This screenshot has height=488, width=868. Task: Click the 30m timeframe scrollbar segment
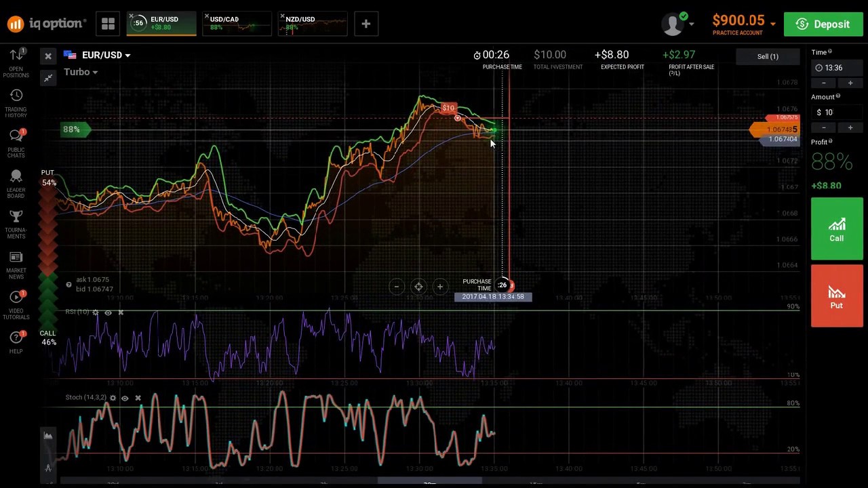pos(429,483)
